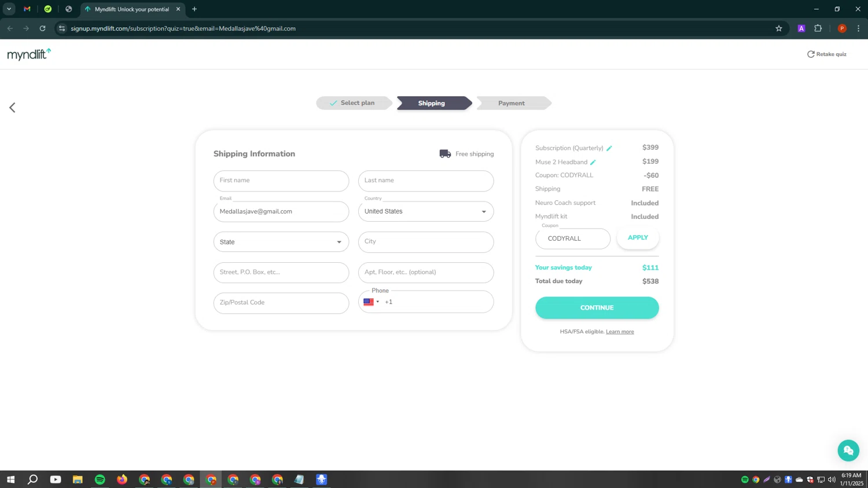Click the taskbar clock showing 6:19 AM
Image resolution: width=868 pixels, height=488 pixels.
[x=851, y=479]
